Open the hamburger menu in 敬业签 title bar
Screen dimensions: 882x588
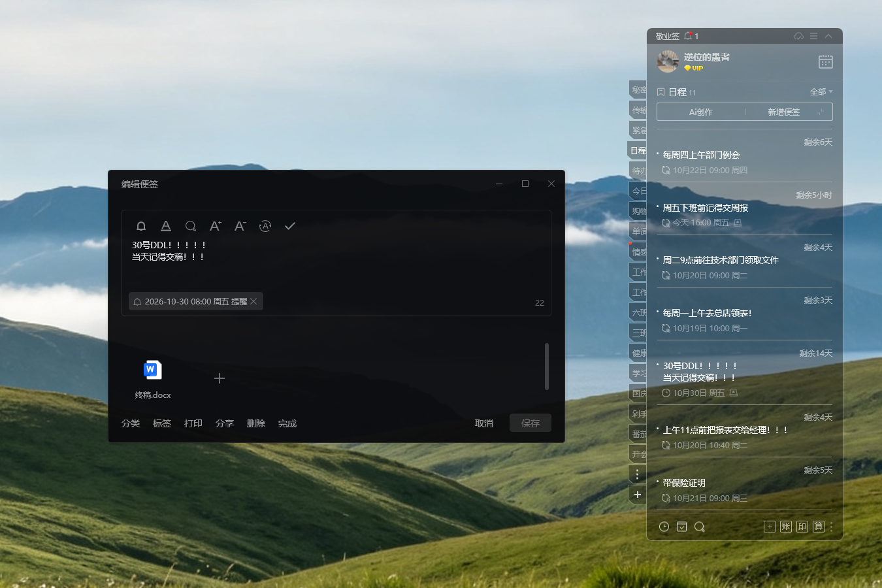(813, 36)
